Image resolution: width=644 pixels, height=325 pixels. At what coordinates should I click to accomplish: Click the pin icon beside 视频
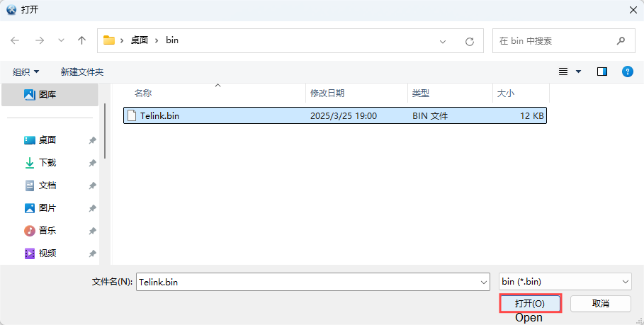(x=92, y=253)
